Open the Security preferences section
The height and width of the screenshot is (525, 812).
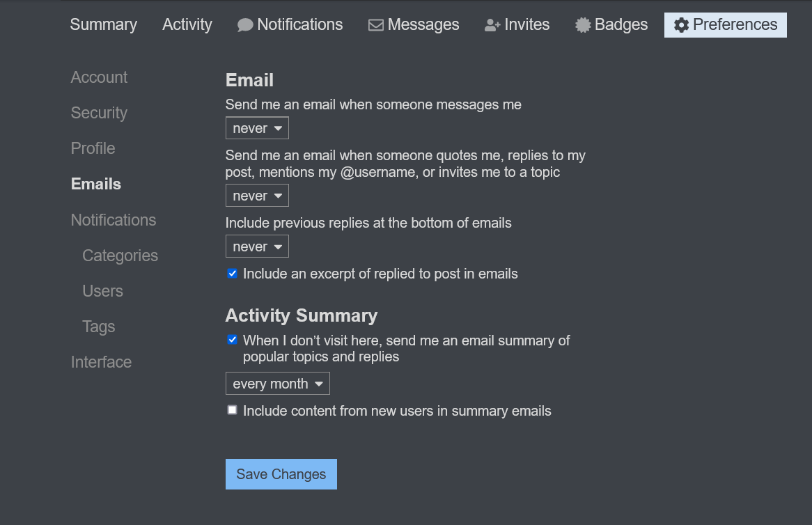pos(99,113)
